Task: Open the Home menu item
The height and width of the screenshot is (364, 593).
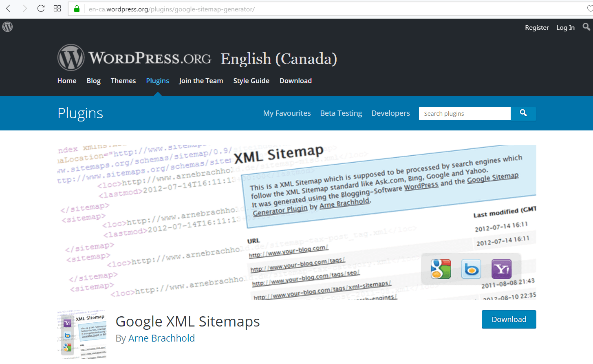Action: (67, 81)
